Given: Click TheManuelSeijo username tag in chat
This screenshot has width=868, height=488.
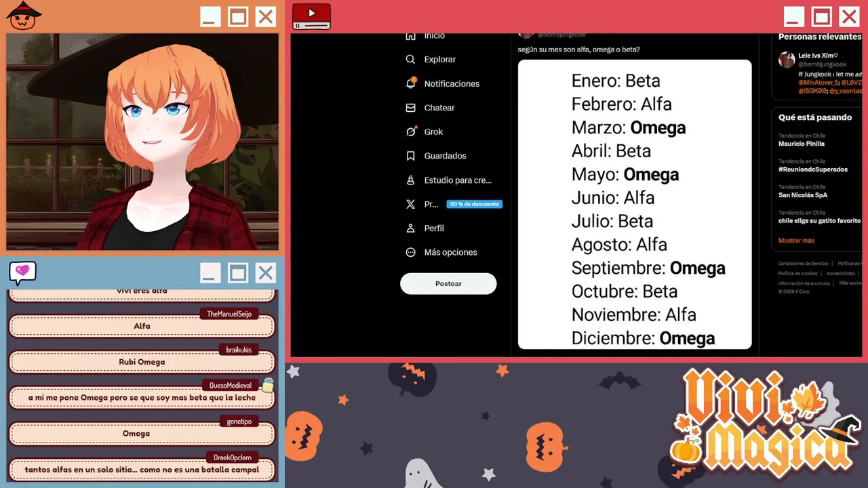Looking at the screenshot, I should coord(229,314).
